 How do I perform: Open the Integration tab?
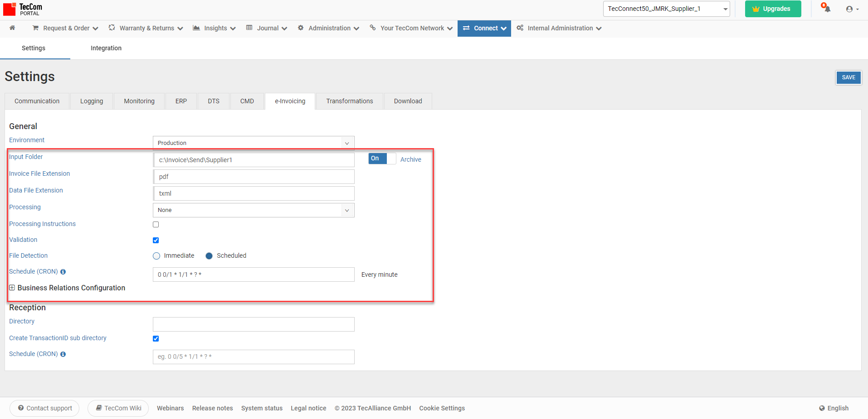pos(106,48)
